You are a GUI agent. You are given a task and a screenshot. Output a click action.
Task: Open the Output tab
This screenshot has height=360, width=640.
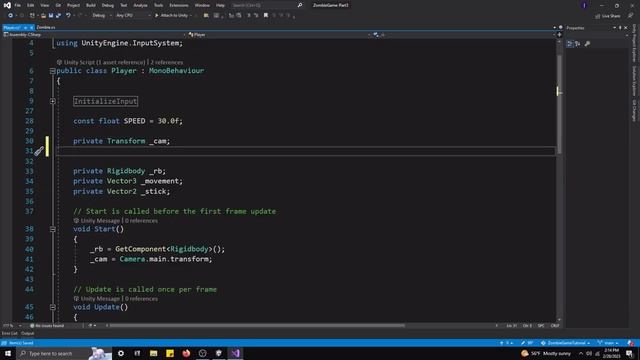pos(28,333)
